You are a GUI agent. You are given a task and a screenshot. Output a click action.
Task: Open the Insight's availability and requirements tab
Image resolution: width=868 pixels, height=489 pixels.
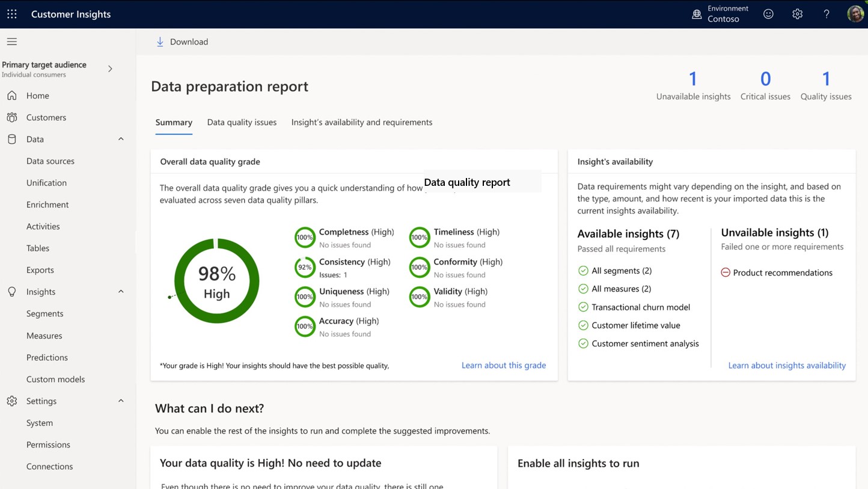pyautogui.click(x=361, y=122)
